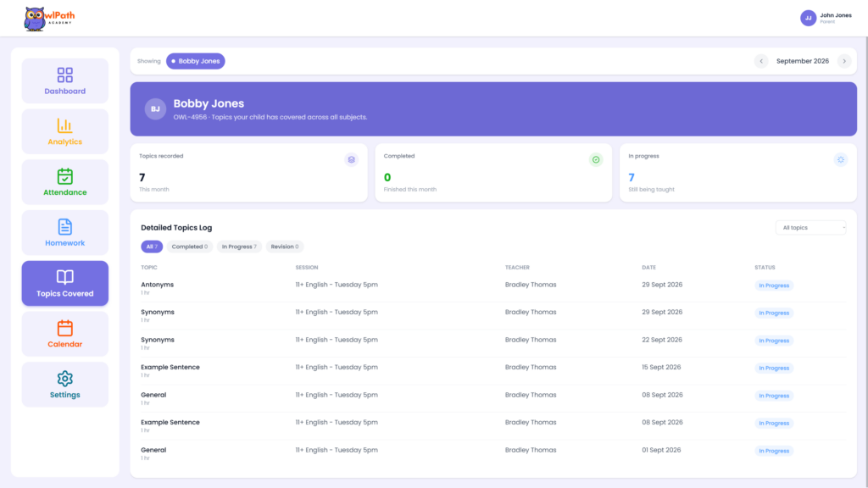The height and width of the screenshot is (488, 868).
Task: Click the Completed summary card
Action: click(x=493, y=173)
